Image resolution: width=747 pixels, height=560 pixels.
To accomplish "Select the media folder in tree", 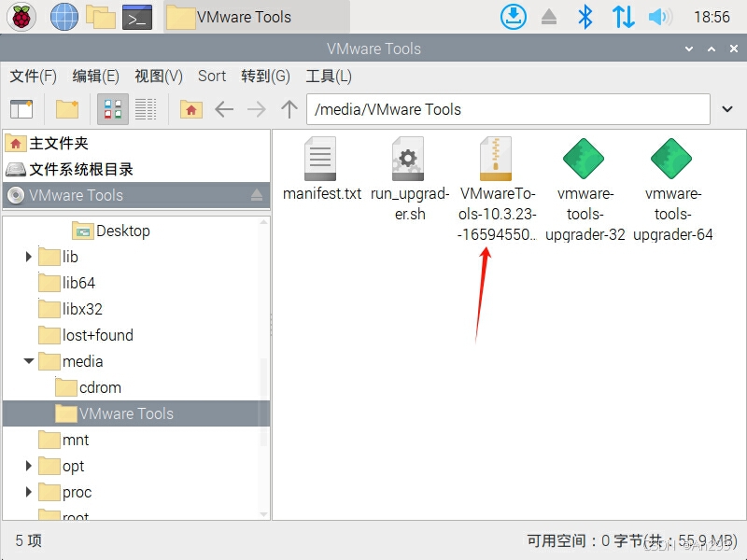I will pyautogui.click(x=82, y=361).
